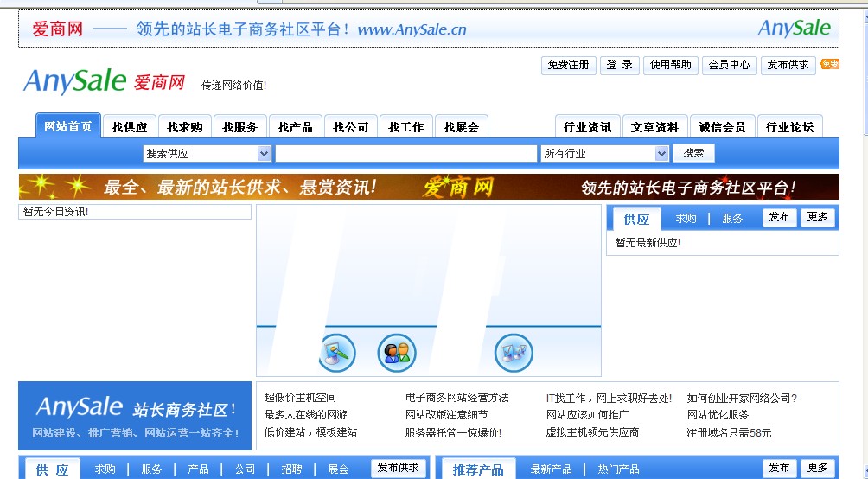Select the 最新产品 tab
Screen dimensions: 868x479
coord(551,469)
